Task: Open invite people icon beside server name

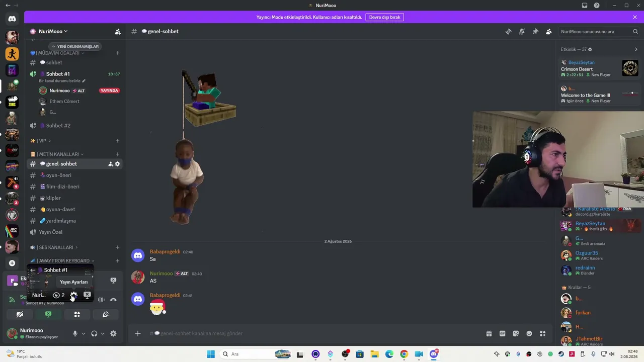Action: click(118, 31)
